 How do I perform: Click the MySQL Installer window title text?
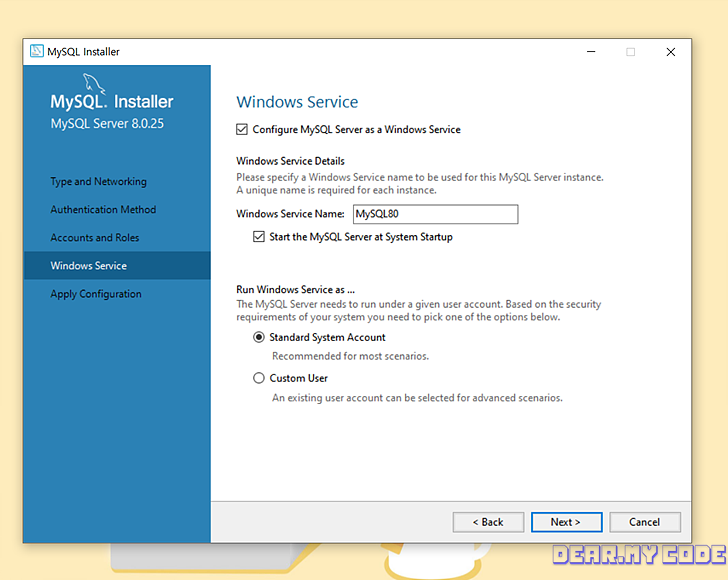(x=84, y=52)
